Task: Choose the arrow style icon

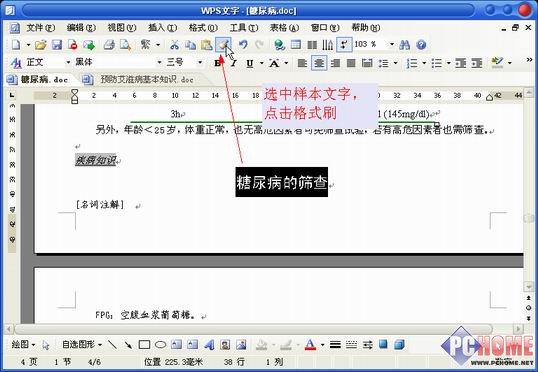Action: tap(367, 345)
